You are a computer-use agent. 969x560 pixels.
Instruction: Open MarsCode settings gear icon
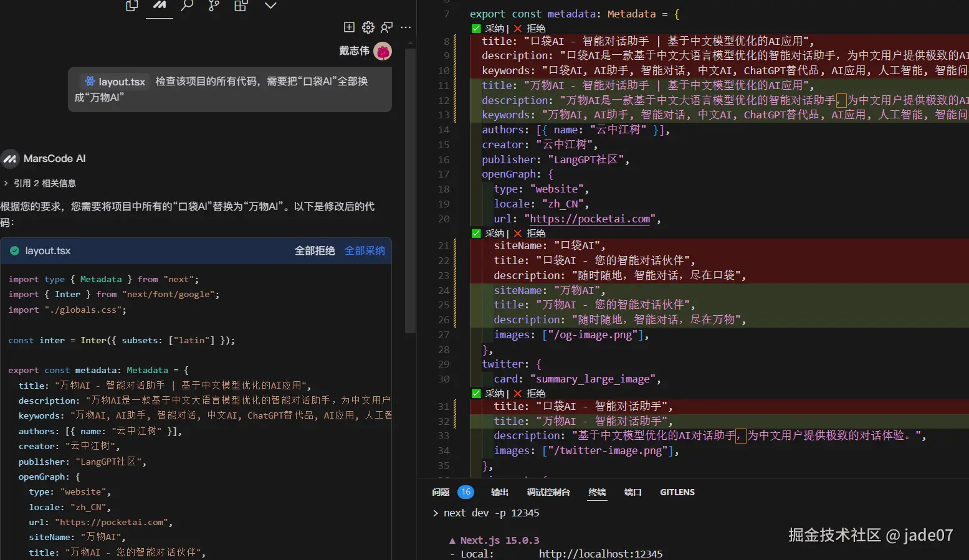[x=368, y=27]
